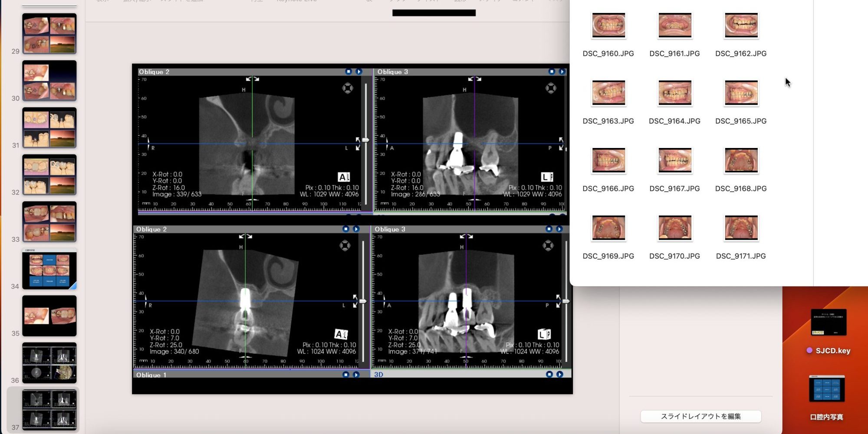Click the Oblique 1 panel stop icon

(x=345, y=375)
